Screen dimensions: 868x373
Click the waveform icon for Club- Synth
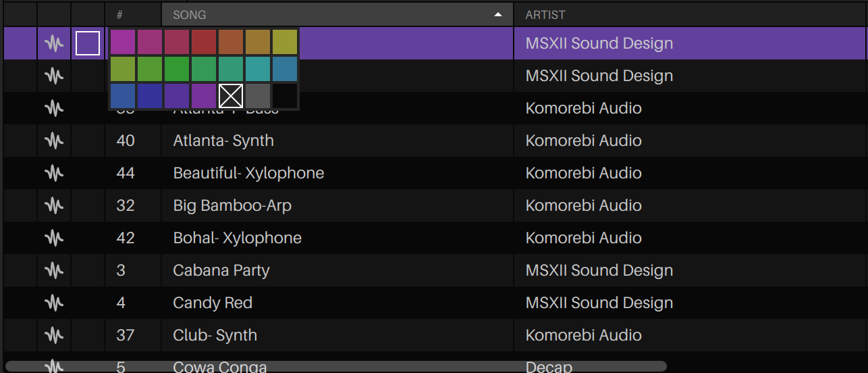tap(54, 335)
